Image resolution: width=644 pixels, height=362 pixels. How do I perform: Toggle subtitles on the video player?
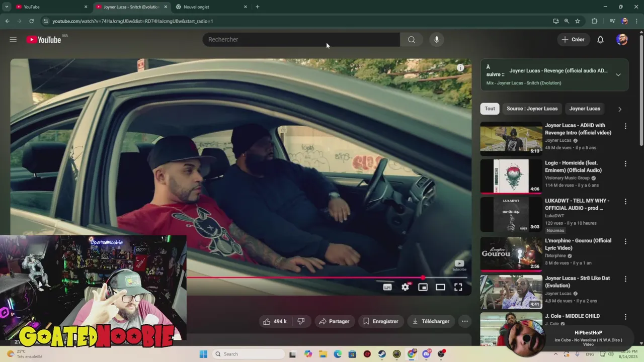coord(387,287)
